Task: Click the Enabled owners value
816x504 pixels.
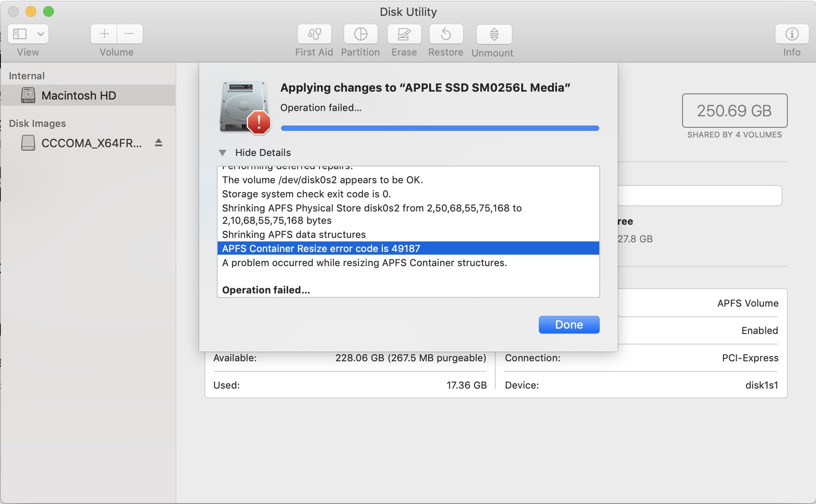Action: click(x=760, y=330)
